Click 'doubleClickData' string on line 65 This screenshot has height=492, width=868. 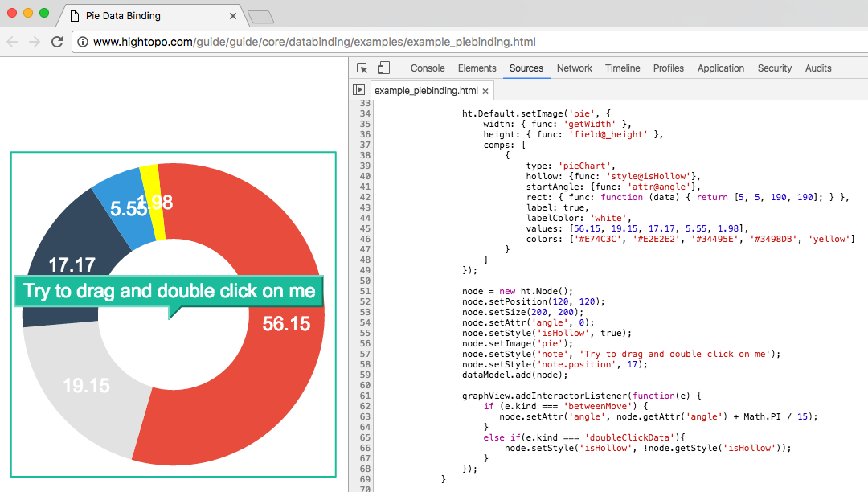(630, 438)
